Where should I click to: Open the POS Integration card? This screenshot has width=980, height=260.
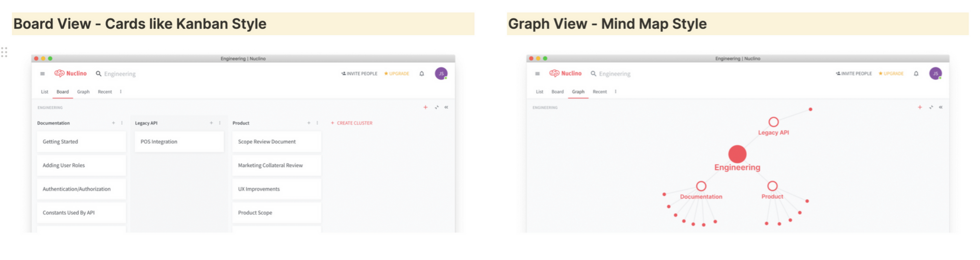(179, 142)
